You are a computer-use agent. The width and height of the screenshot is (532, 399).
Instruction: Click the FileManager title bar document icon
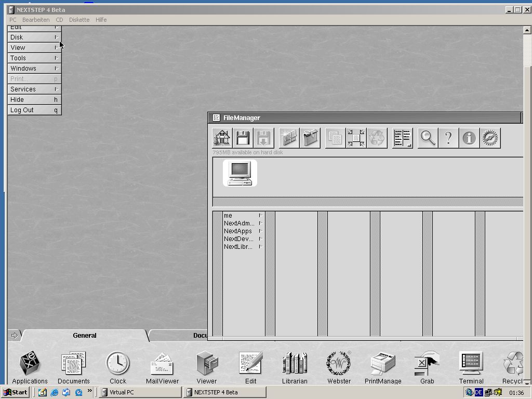point(216,118)
